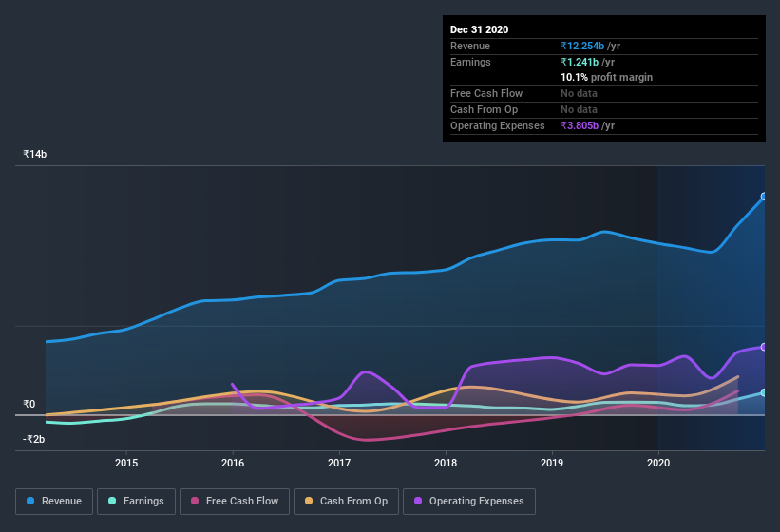Click the 2020 x-axis label
The image size is (780, 532).
(658, 463)
